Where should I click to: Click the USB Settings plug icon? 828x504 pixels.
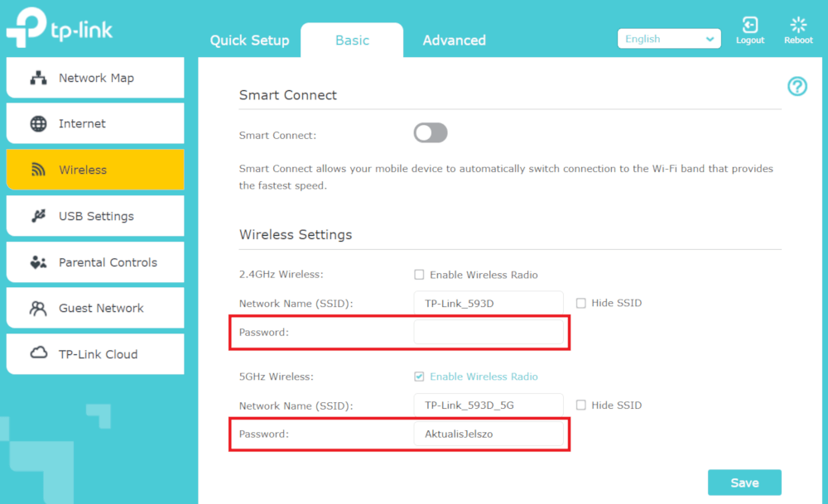pyautogui.click(x=38, y=216)
